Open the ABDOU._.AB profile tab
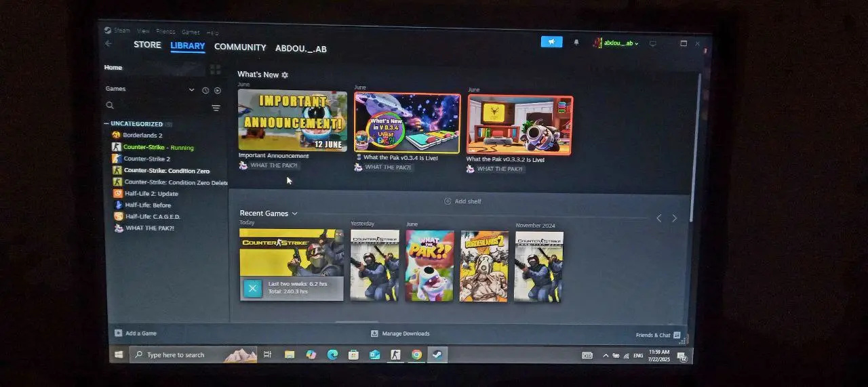 pyautogui.click(x=301, y=49)
